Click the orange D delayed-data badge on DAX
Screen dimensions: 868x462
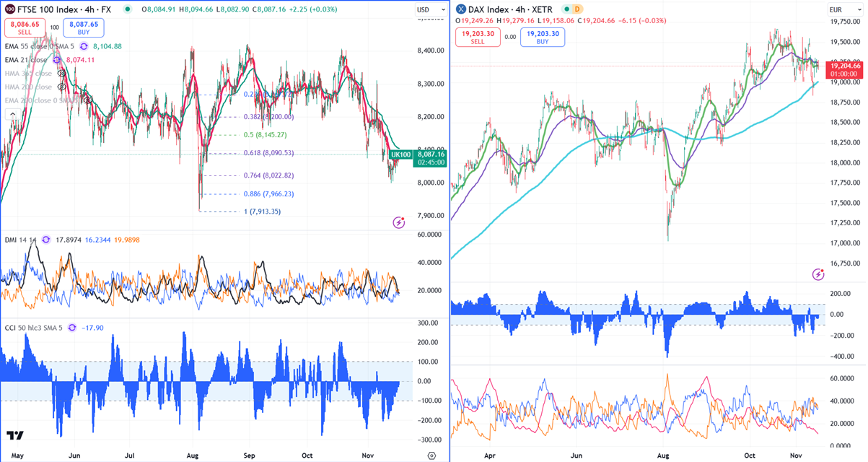(577, 9)
